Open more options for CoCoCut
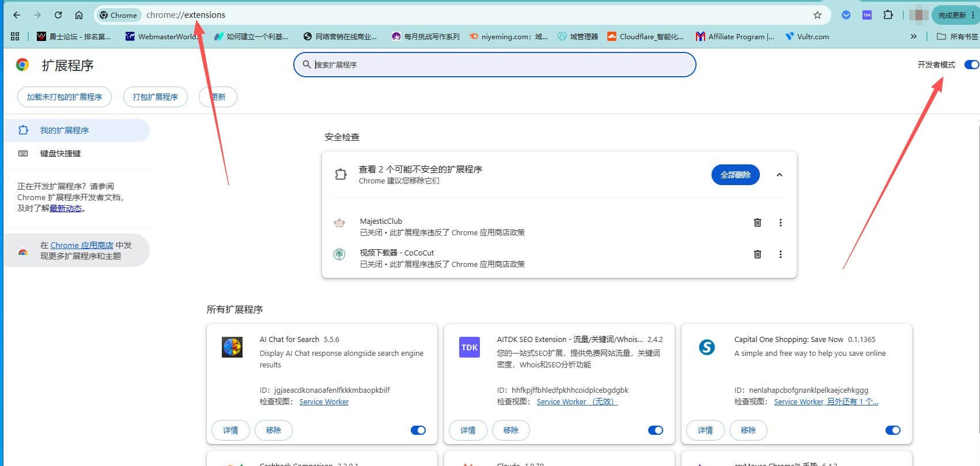The height and width of the screenshot is (466, 980). click(781, 254)
